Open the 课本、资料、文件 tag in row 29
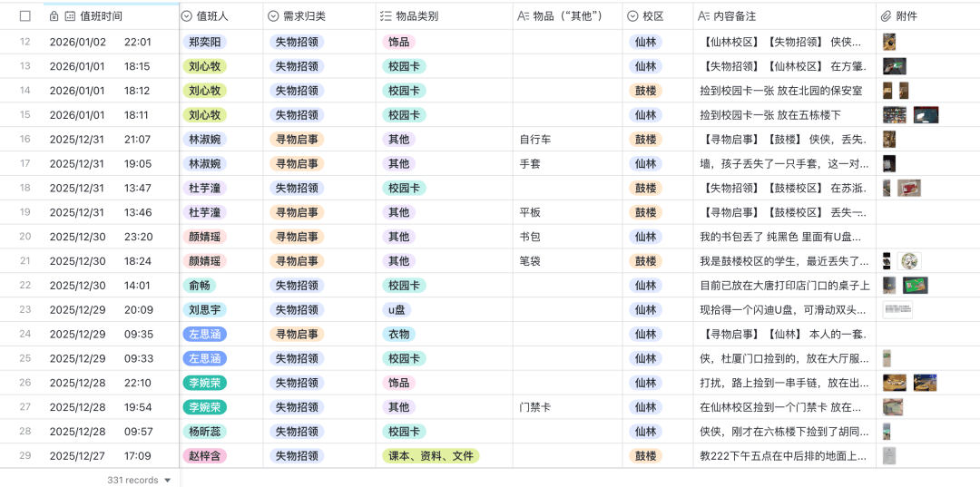This screenshot has width=980, height=487. (430, 456)
